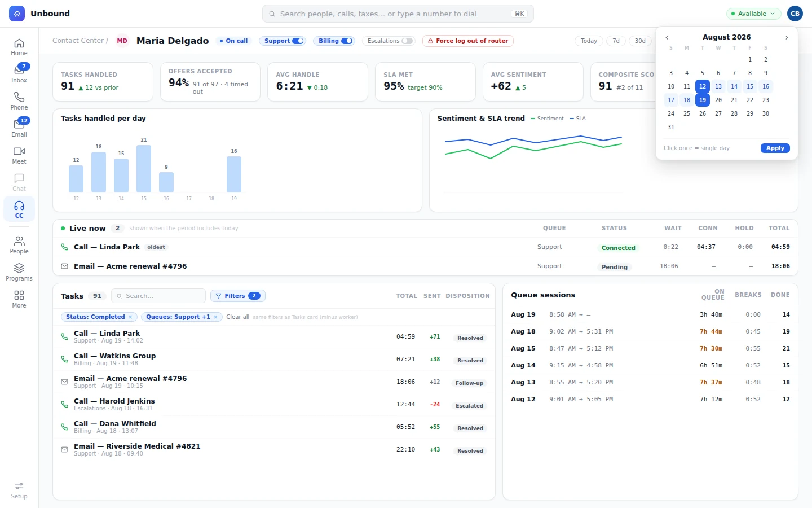This screenshot has width=812, height=508.
Task: Select the CC contact center icon
Action: (x=19, y=209)
